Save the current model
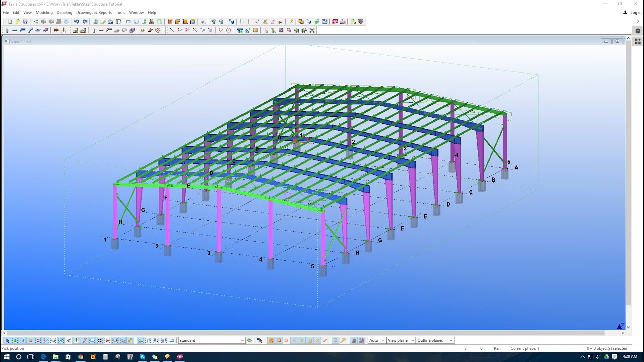The height and width of the screenshot is (362, 644). [25, 22]
